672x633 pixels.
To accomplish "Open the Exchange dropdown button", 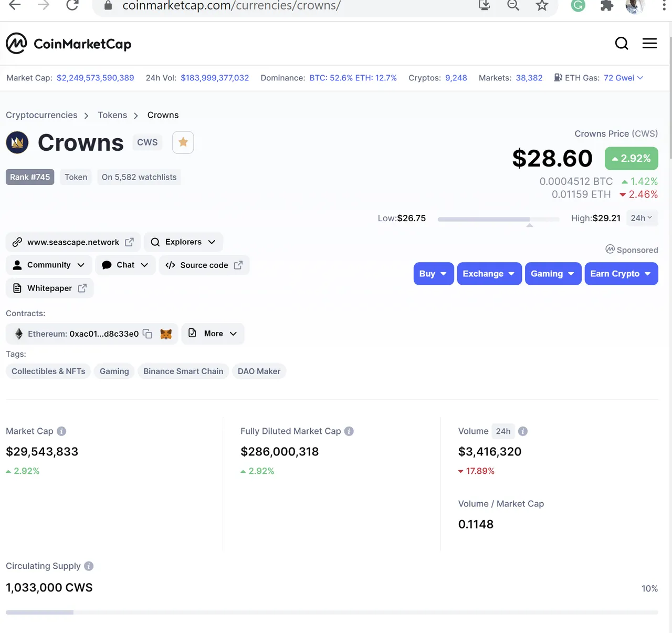I will [489, 274].
